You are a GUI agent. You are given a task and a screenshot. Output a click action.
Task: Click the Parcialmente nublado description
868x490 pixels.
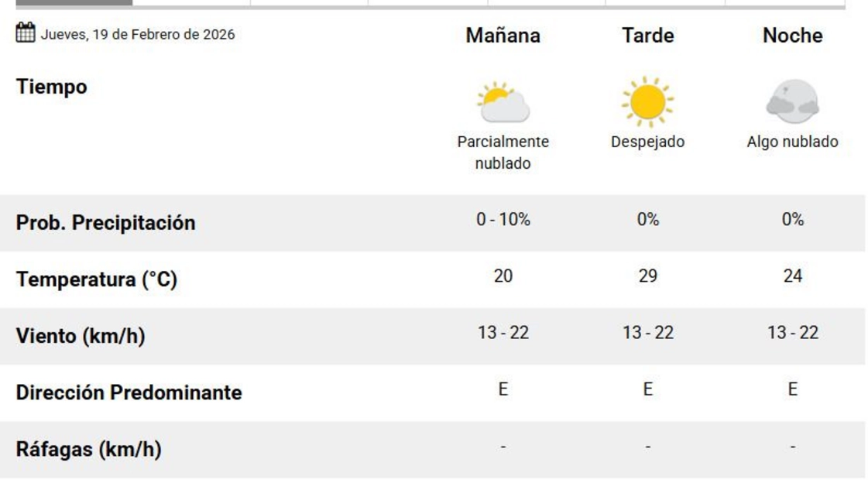(x=503, y=152)
